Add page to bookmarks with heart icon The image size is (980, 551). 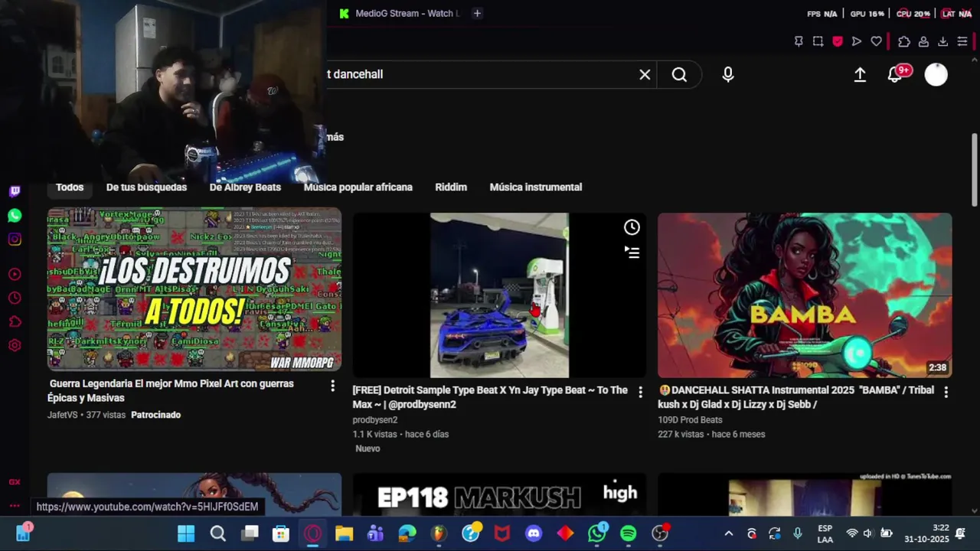coord(877,41)
